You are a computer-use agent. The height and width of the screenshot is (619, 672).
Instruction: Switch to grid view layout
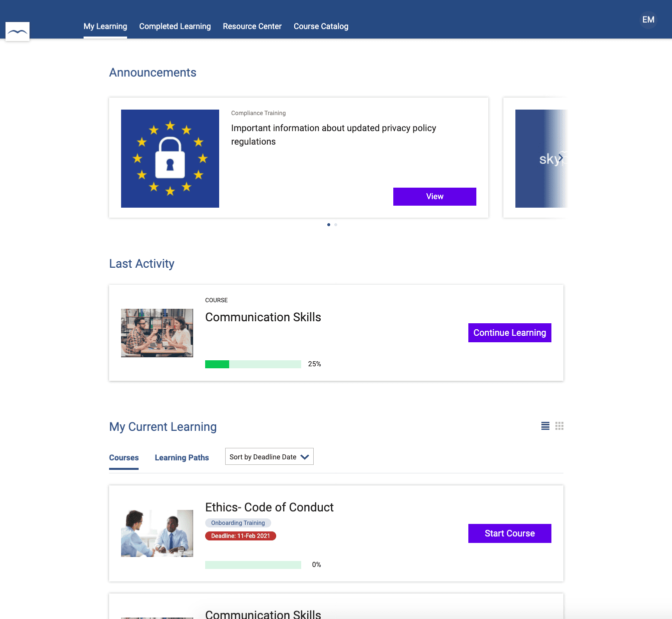[559, 426]
